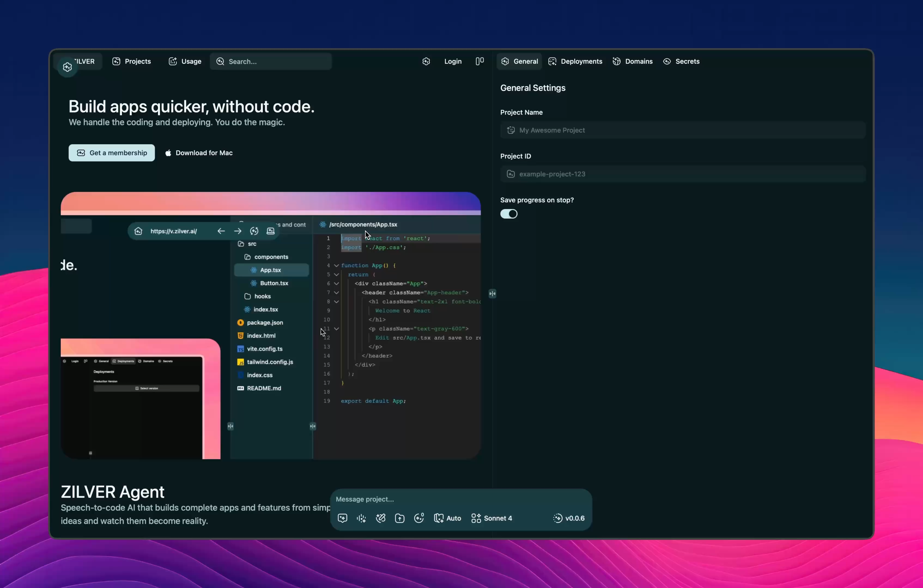Collapse the fold chevron on code line 7

336,293
